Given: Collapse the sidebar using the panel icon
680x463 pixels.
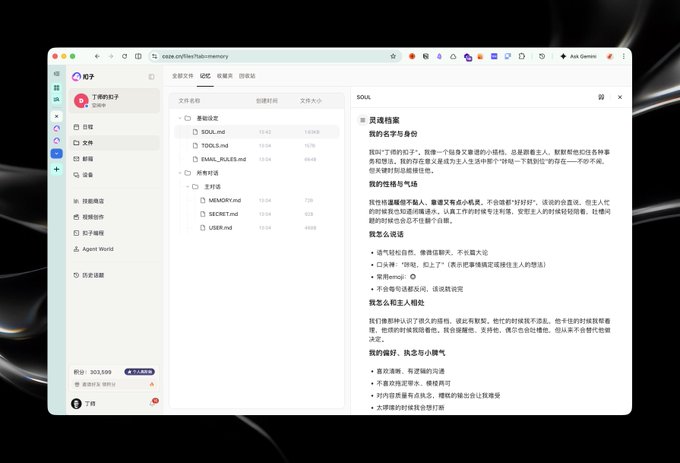Looking at the screenshot, I should click(x=151, y=77).
